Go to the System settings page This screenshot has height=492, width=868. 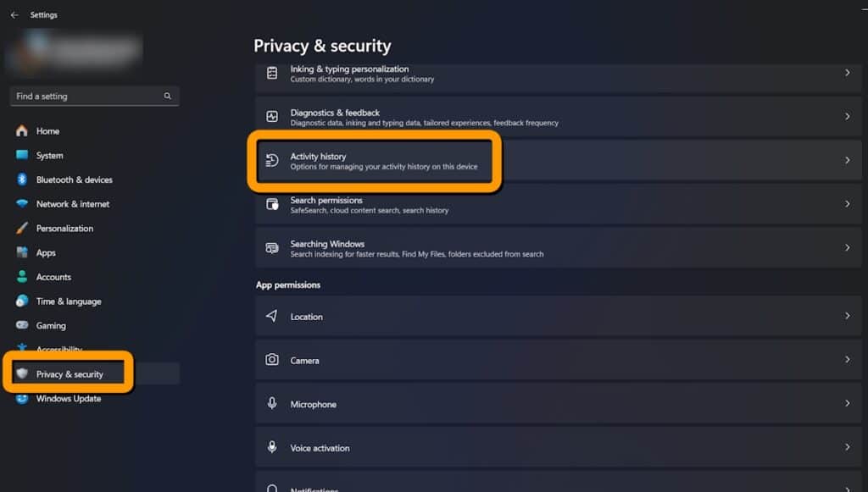pos(49,156)
